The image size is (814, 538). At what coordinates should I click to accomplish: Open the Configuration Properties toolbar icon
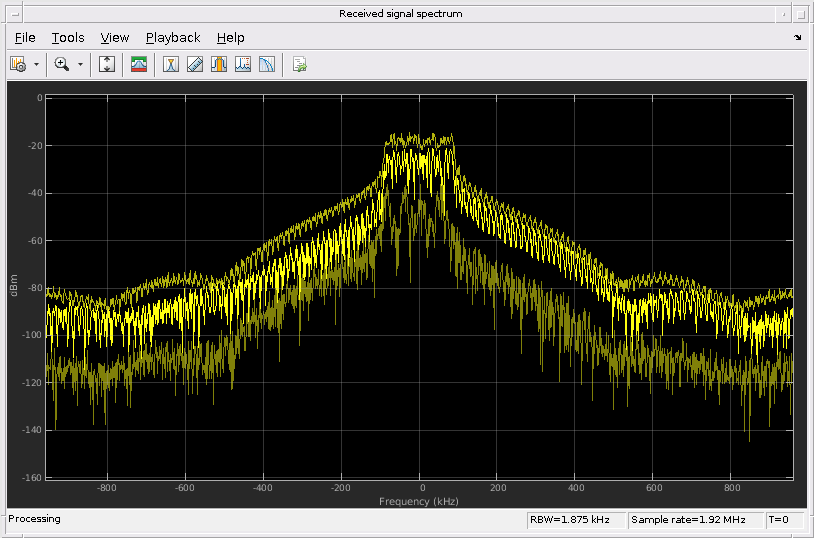(18, 64)
